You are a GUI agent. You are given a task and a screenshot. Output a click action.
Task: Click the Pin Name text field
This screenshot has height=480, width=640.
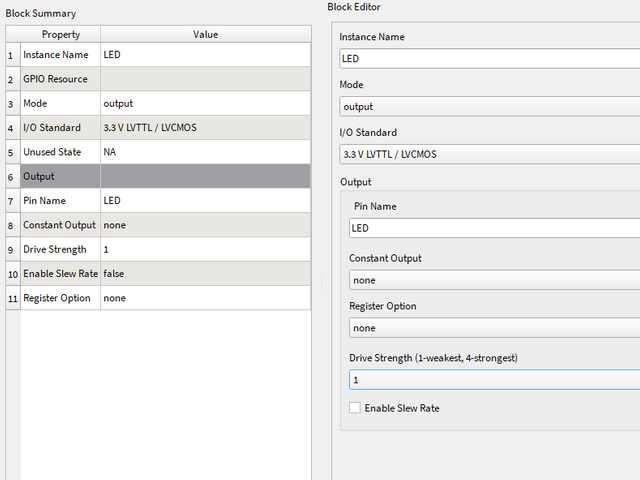click(494, 228)
